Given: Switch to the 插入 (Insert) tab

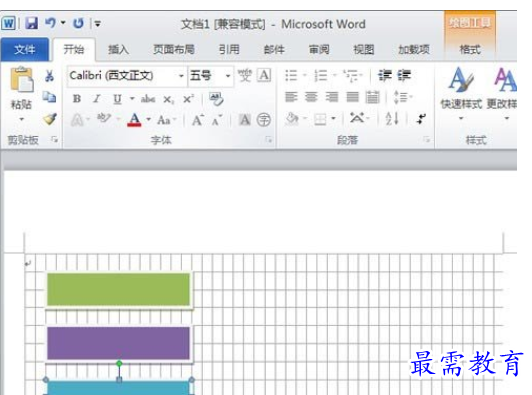Looking at the screenshot, I should point(118,50).
